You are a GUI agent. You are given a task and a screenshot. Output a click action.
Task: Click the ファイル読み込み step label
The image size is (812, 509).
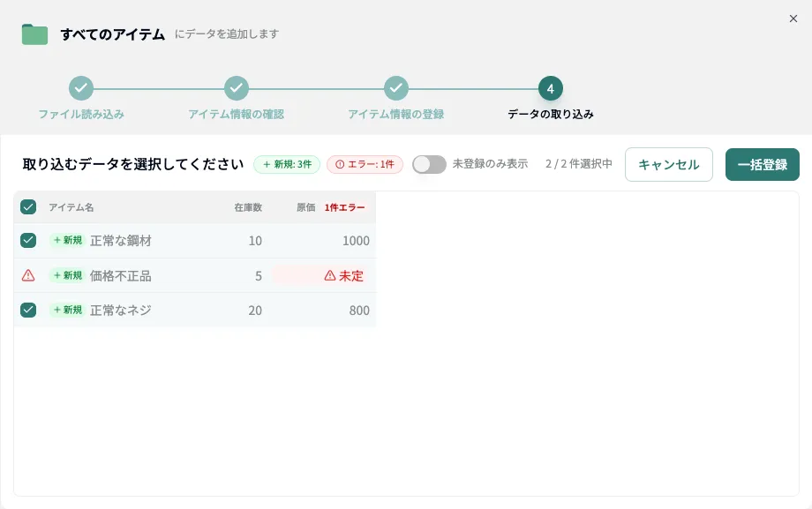point(81,114)
